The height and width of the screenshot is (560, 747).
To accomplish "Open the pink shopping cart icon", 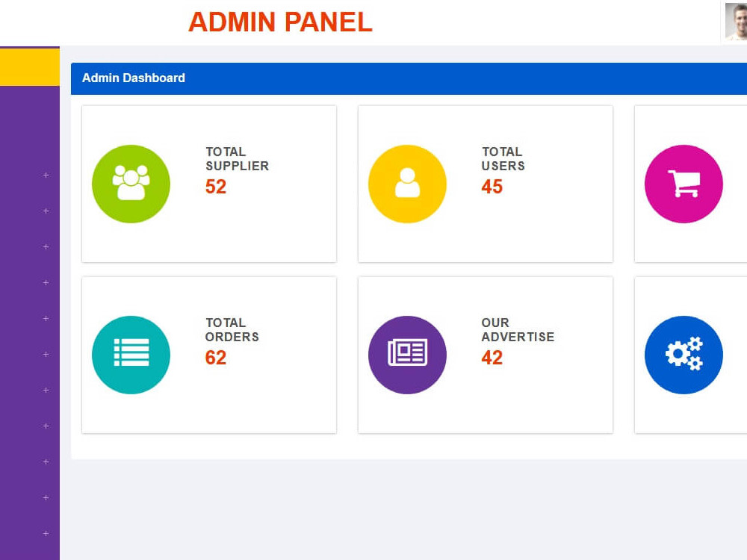I will (684, 184).
